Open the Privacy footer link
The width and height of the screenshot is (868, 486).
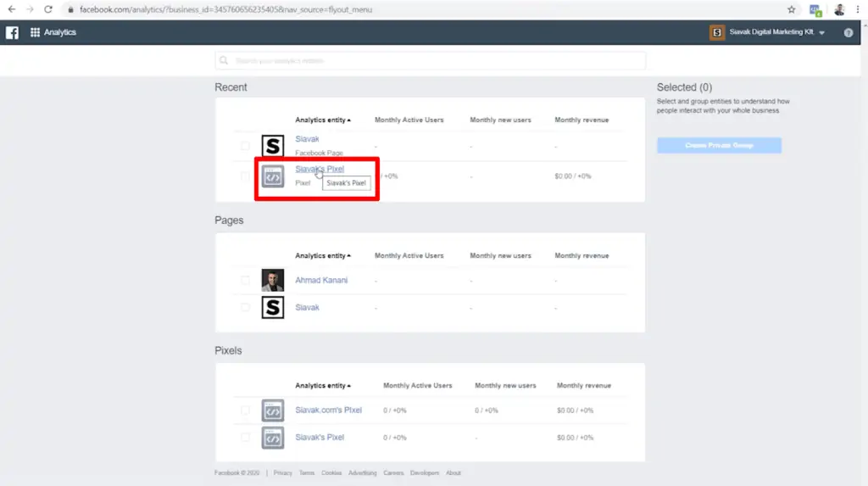pyautogui.click(x=282, y=472)
